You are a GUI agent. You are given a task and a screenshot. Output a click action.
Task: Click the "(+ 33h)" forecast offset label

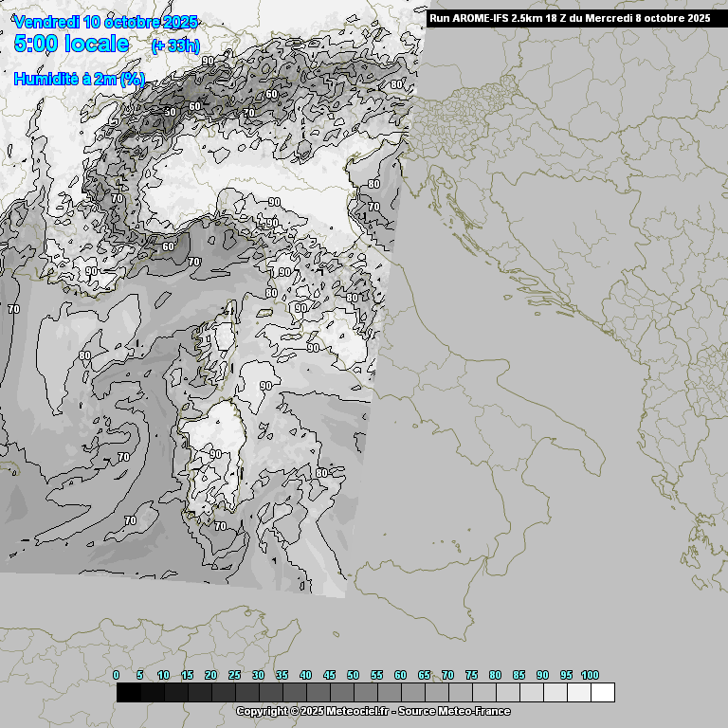[174, 45]
